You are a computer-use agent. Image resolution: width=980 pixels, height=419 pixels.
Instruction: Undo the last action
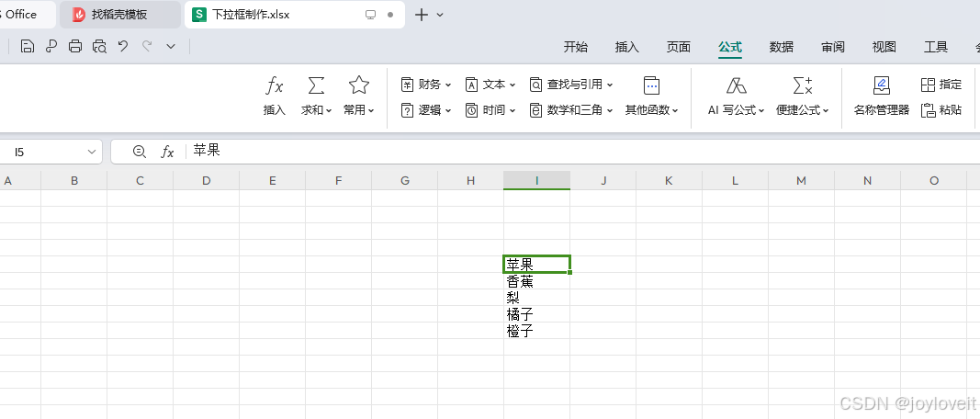pyautogui.click(x=123, y=46)
